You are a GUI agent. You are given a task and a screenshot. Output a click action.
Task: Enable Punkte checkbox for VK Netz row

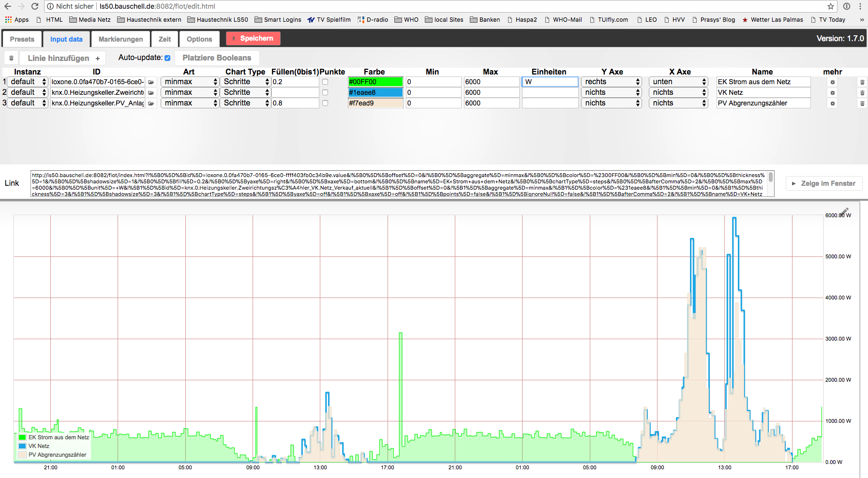click(325, 92)
